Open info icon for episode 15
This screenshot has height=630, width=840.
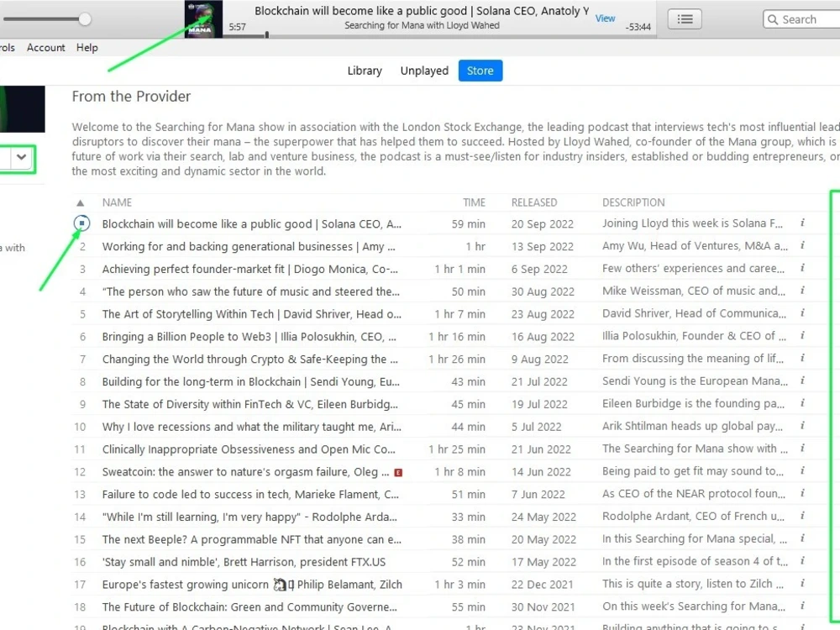point(802,538)
